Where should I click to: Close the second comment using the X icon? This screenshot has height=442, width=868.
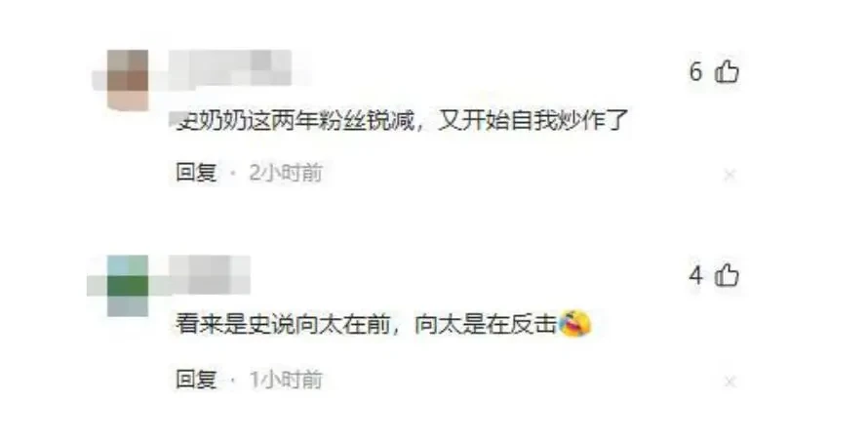click(730, 382)
